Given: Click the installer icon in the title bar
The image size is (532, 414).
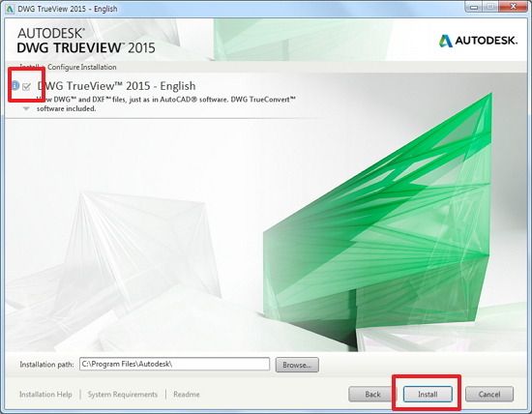Looking at the screenshot, I should [x=11, y=9].
